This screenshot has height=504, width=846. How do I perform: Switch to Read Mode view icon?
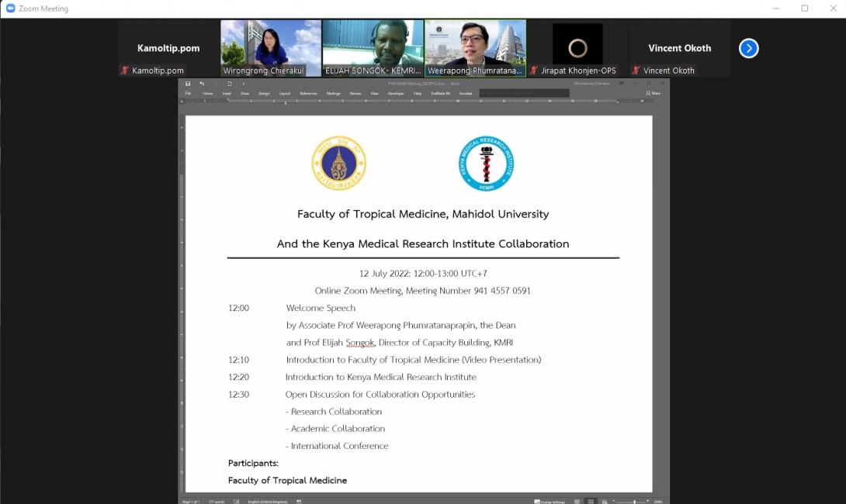tap(577, 502)
